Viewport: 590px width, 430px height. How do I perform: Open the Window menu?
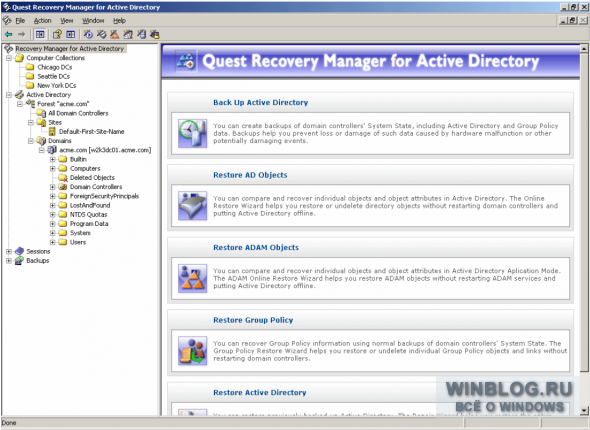tap(93, 20)
